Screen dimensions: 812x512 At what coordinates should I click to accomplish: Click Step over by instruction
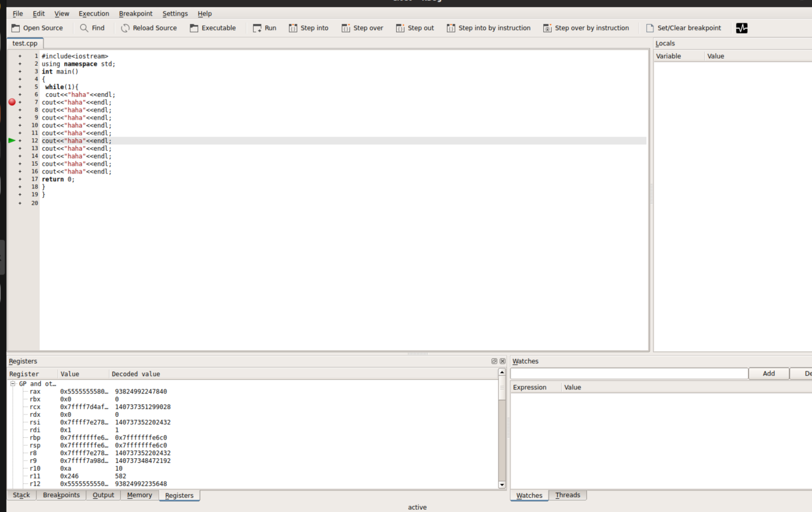586,28
